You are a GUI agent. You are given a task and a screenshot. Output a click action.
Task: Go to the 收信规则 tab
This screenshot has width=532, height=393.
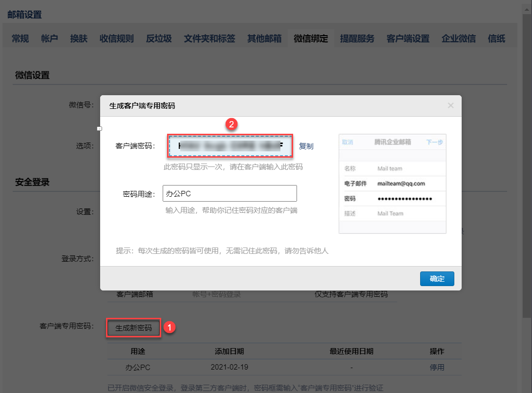click(x=117, y=39)
